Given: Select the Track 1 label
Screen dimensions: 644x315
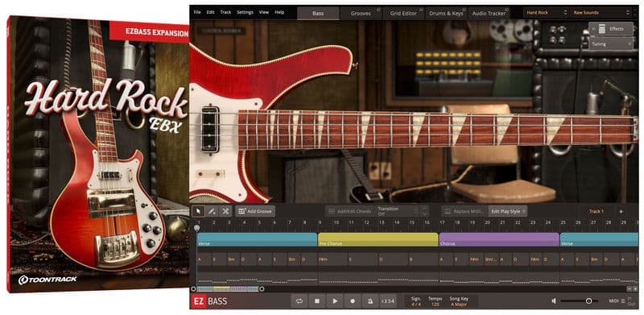Looking at the screenshot, I should click(597, 211).
